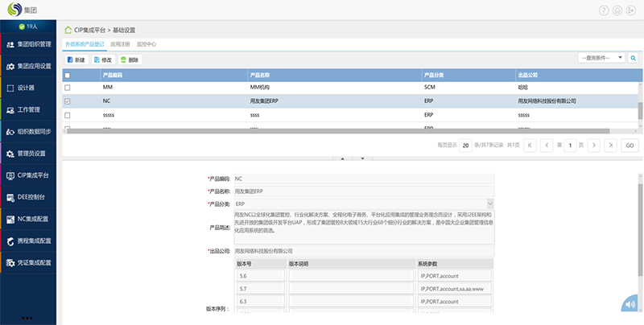Click the blue speaker announcement icon

[630, 304]
